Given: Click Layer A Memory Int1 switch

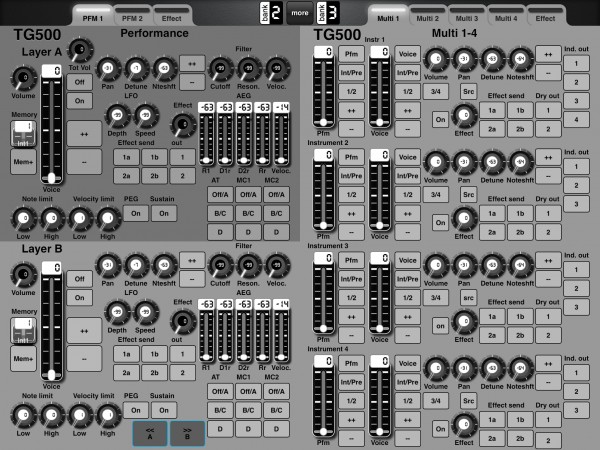Looking at the screenshot, I should pos(23,134).
